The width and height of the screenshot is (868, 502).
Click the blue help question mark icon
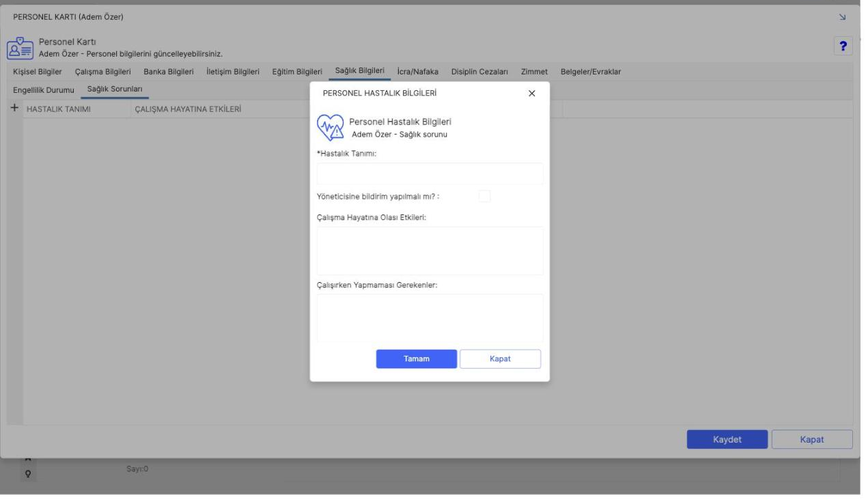(843, 46)
